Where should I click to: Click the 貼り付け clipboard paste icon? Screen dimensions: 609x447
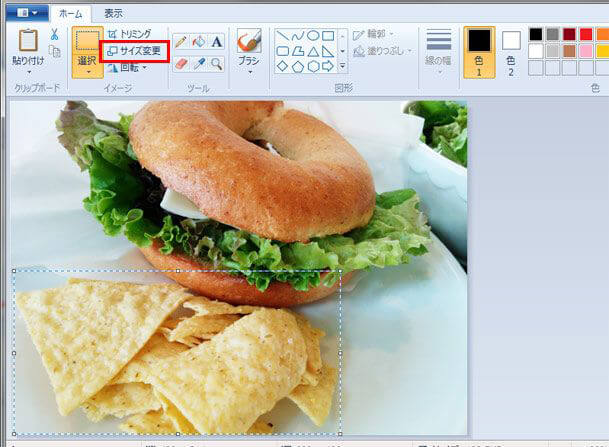(x=28, y=40)
